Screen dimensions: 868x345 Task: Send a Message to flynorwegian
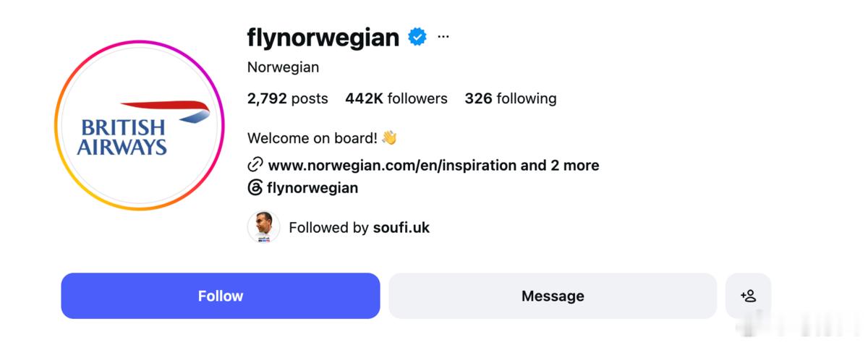tap(553, 296)
